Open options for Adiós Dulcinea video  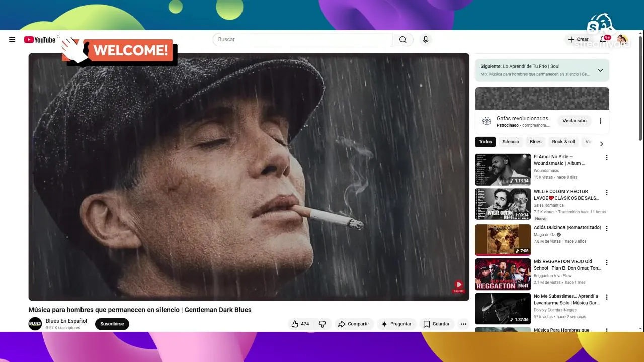click(607, 228)
